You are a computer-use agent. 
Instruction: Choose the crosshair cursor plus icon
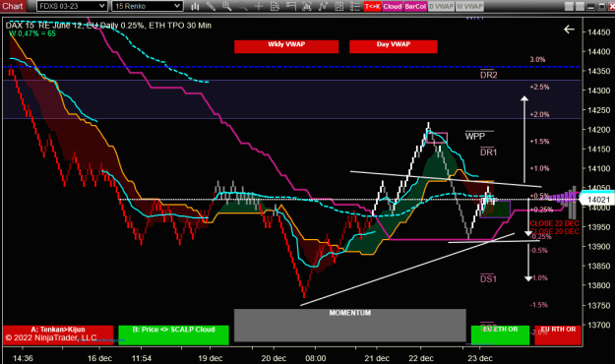coord(259,6)
